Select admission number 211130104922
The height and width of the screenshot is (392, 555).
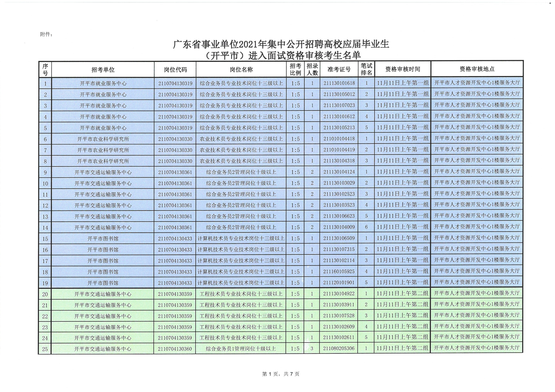click(x=339, y=294)
